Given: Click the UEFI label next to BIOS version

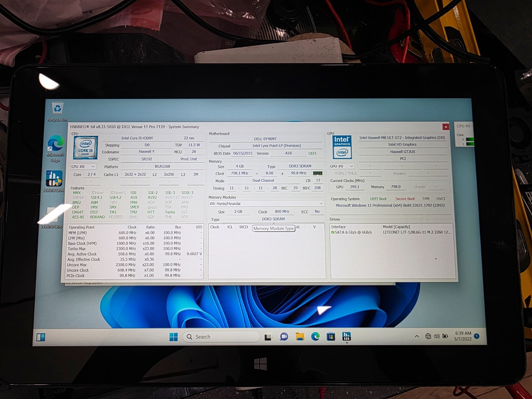Looking at the screenshot, I should (x=313, y=153).
